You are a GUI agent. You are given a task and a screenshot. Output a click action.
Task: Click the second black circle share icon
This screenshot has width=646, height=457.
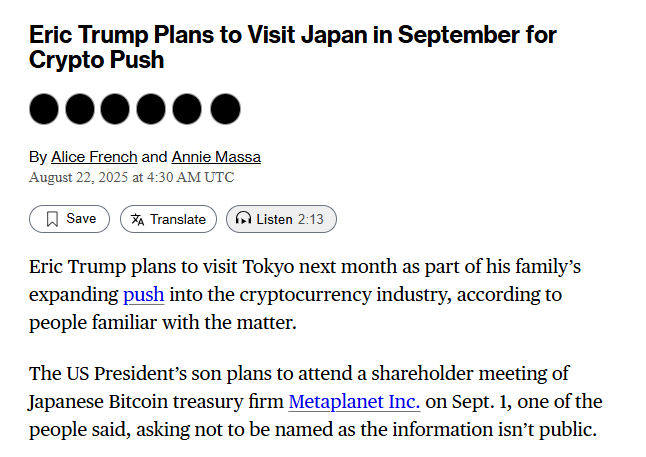pos(80,109)
